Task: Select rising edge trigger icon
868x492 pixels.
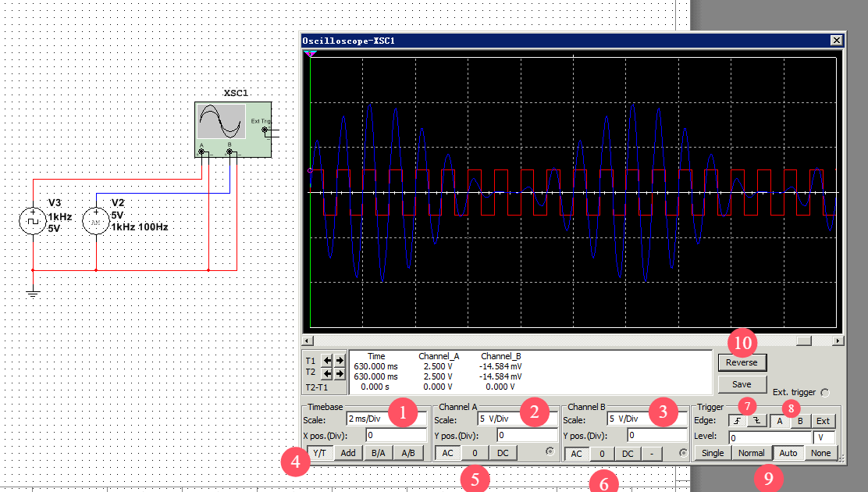Action: [738, 420]
